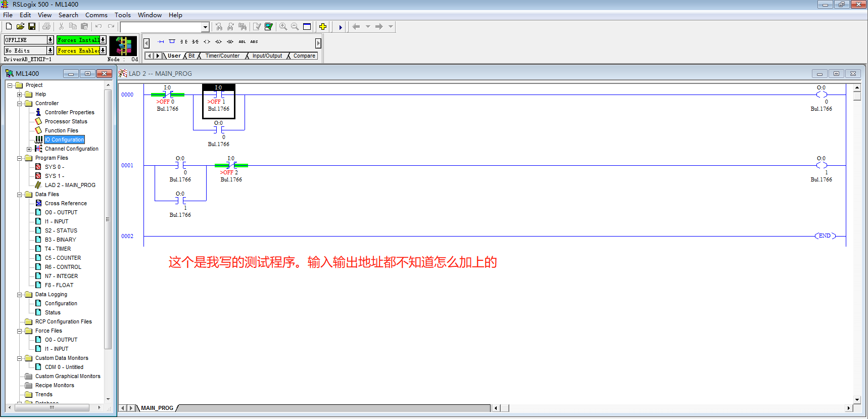Select the ABL instruction icon
Screen dimensions: 868x419
[x=242, y=42]
